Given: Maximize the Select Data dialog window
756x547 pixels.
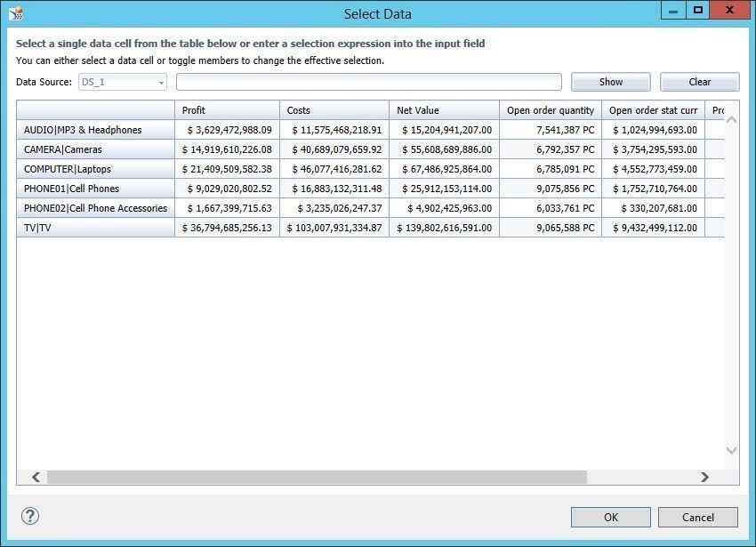Looking at the screenshot, I should coord(698,11).
